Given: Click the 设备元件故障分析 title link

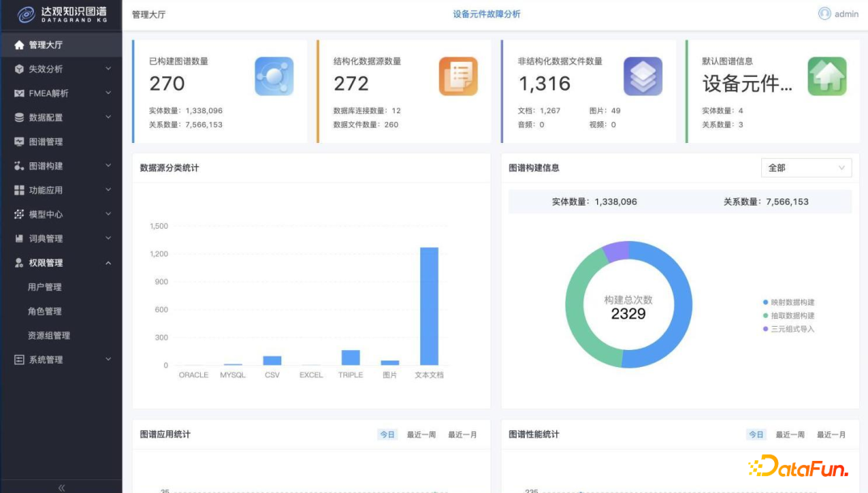Looking at the screenshot, I should [486, 14].
